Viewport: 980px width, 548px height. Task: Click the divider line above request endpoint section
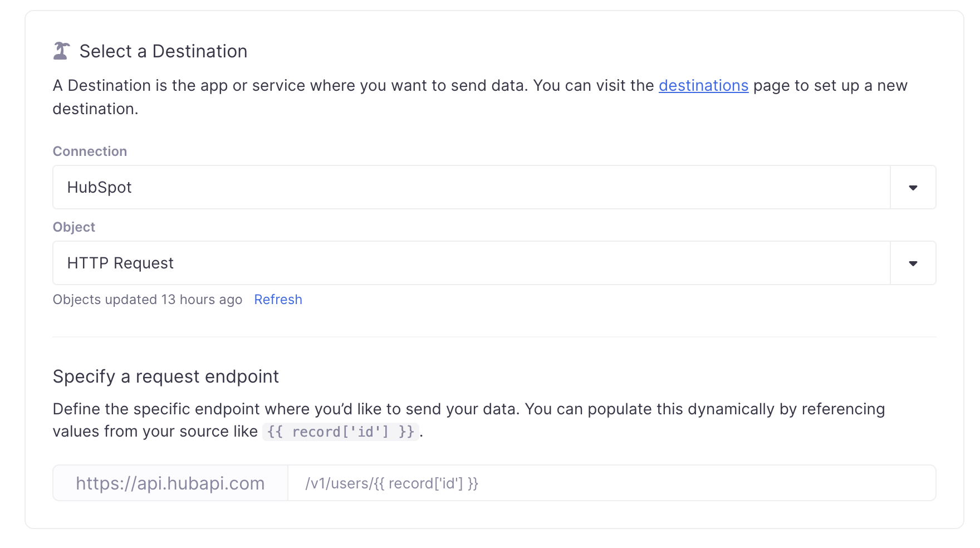tap(494, 337)
